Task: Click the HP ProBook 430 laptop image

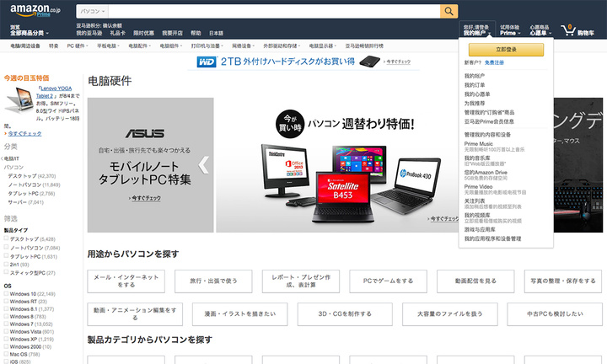Action: coord(408,185)
